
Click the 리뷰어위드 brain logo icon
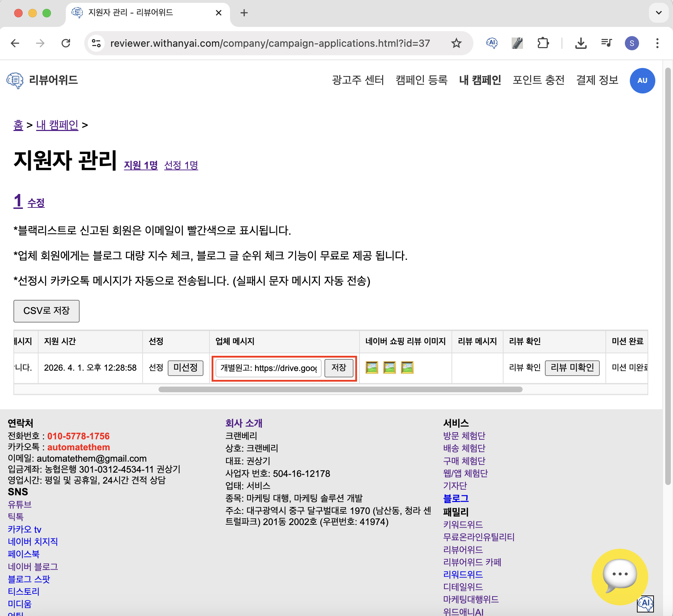[15, 80]
